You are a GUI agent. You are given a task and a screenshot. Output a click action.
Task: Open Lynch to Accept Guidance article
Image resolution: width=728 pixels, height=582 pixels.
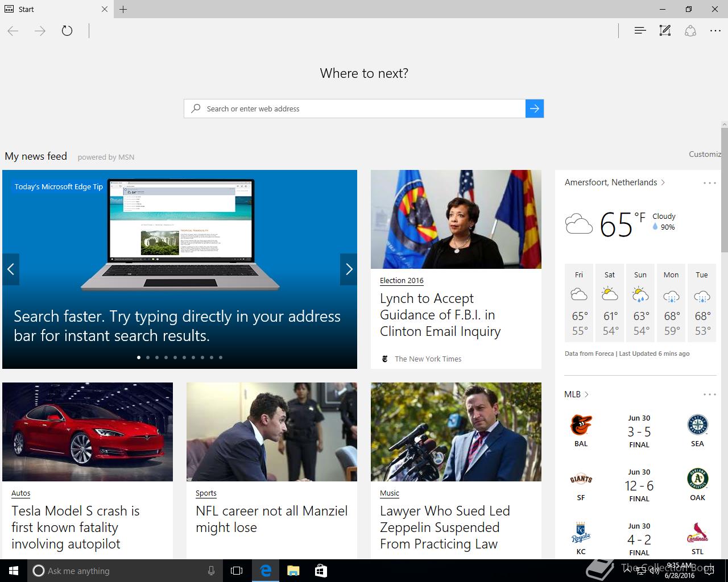click(440, 315)
